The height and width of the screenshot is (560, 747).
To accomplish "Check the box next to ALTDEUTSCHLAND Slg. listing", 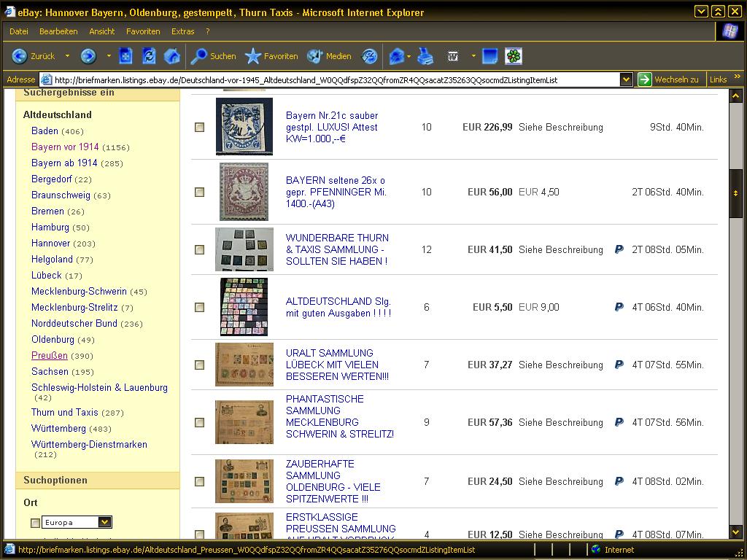I will pyautogui.click(x=200, y=307).
